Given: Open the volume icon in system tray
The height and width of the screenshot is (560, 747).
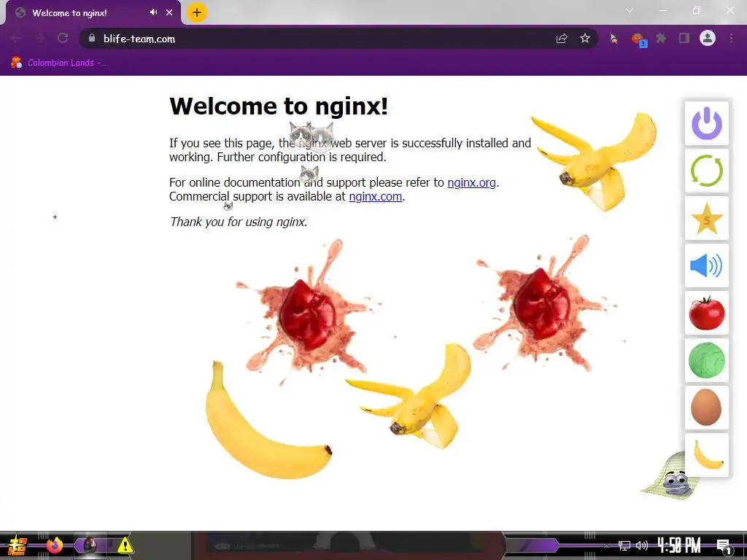Looking at the screenshot, I should 642,545.
